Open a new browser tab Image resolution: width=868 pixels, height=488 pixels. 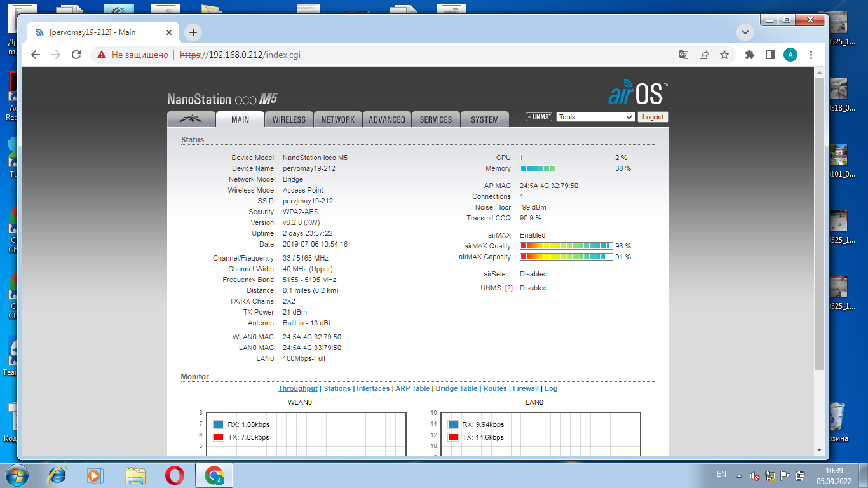(x=193, y=32)
